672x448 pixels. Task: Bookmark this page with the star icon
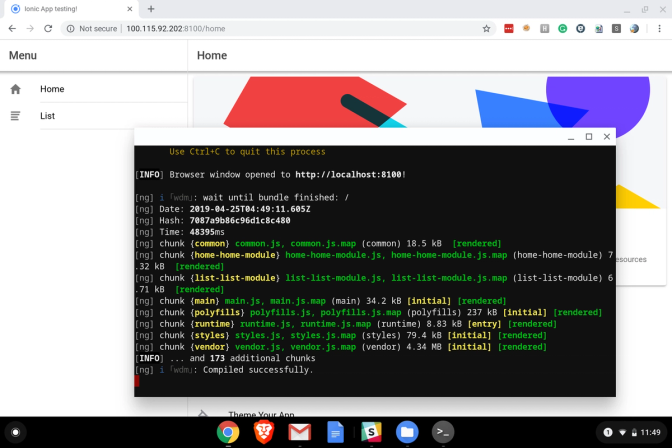(486, 29)
